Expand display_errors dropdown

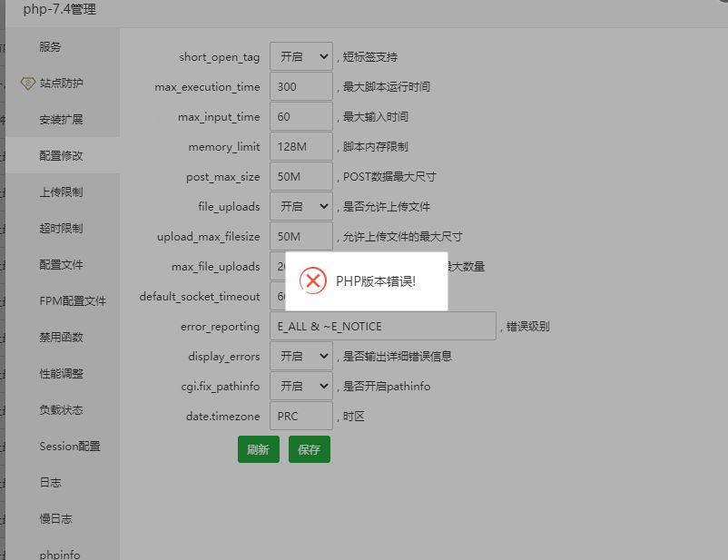tap(301, 356)
